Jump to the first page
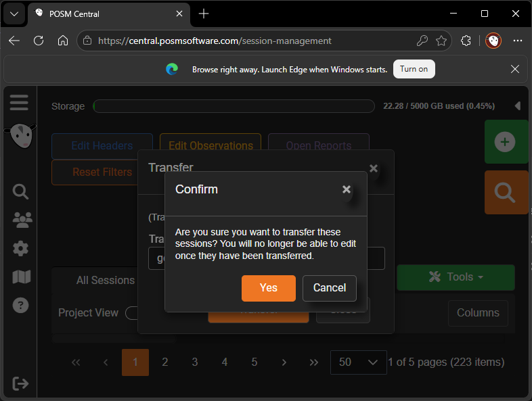The height and width of the screenshot is (401, 532). pyautogui.click(x=76, y=362)
